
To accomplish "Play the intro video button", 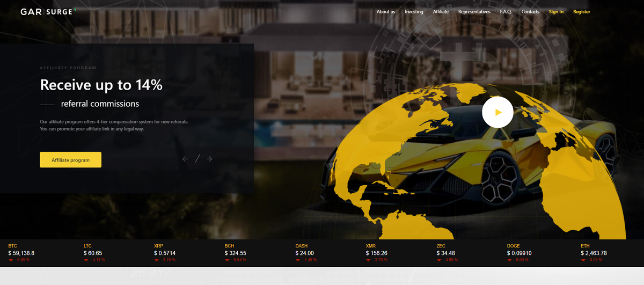I will tap(497, 112).
